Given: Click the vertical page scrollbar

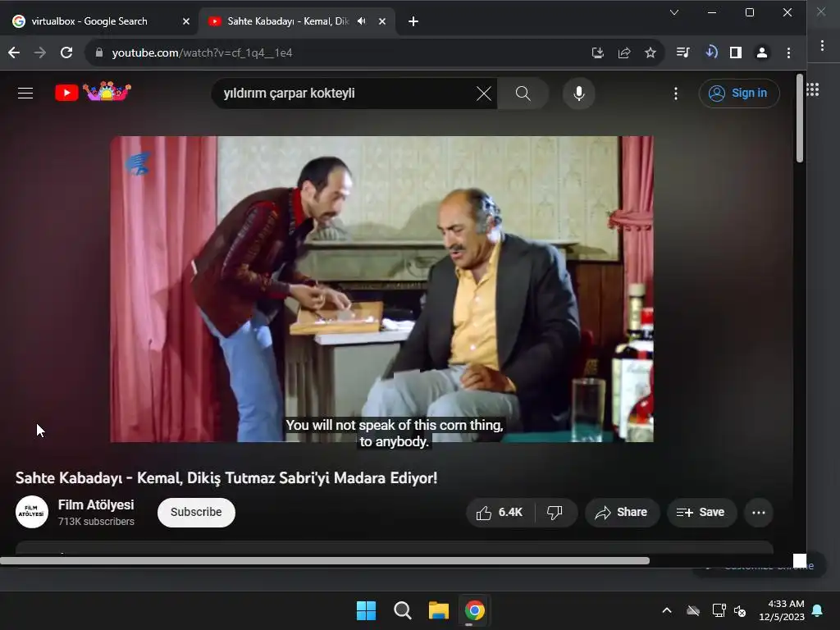Looking at the screenshot, I should point(800,118).
